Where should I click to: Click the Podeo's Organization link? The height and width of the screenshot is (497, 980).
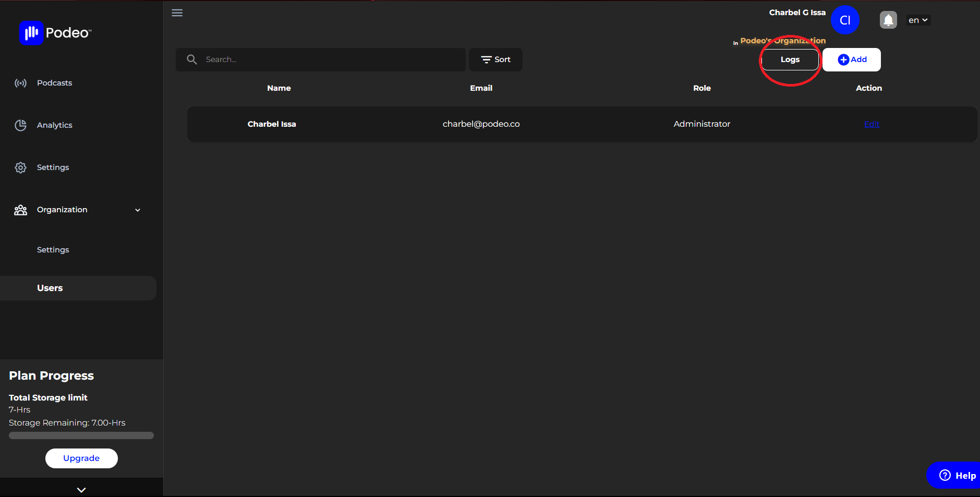(783, 41)
